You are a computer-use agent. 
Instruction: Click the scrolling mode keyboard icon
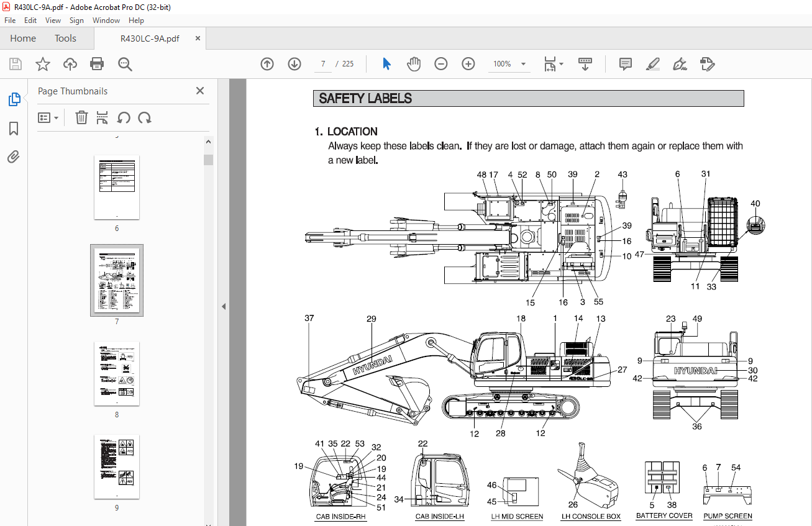(585, 64)
